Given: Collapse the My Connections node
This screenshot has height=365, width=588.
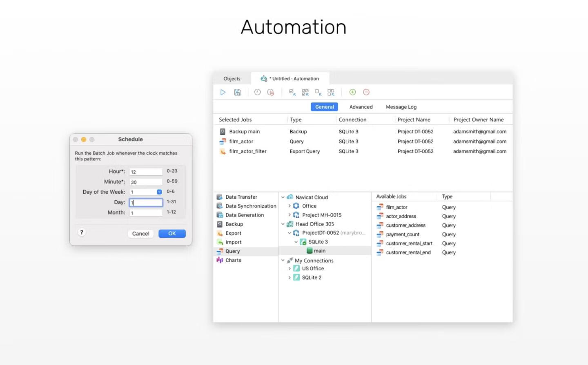Looking at the screenshot, I should [x=283, y=260].
